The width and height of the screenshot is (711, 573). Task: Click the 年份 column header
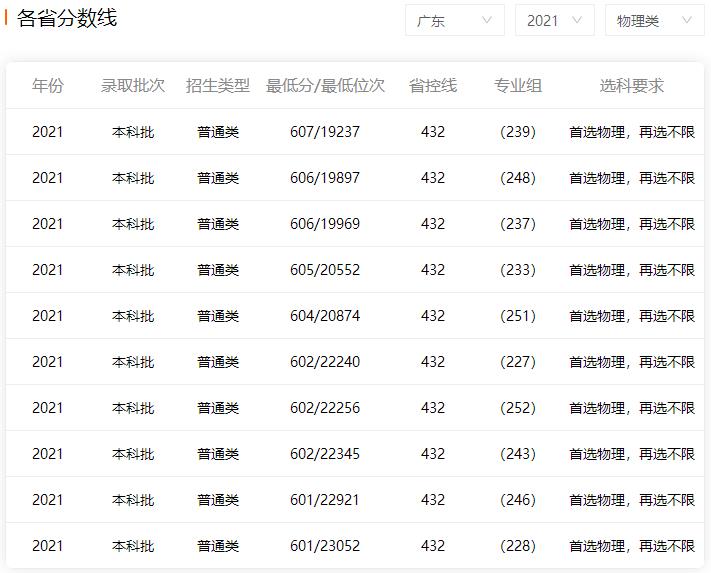click(47, 86)
